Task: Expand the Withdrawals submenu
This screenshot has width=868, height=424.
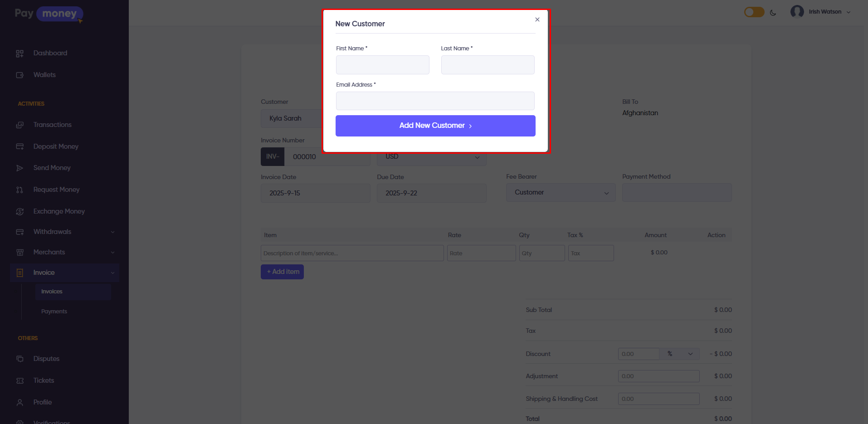Action: (x=112, y=232)
